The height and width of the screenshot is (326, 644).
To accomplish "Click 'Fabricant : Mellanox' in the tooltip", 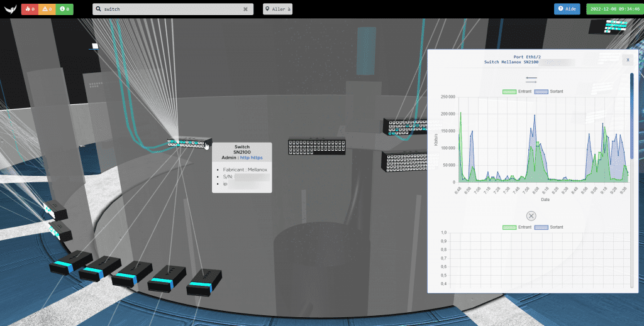I will coord(245,170).
